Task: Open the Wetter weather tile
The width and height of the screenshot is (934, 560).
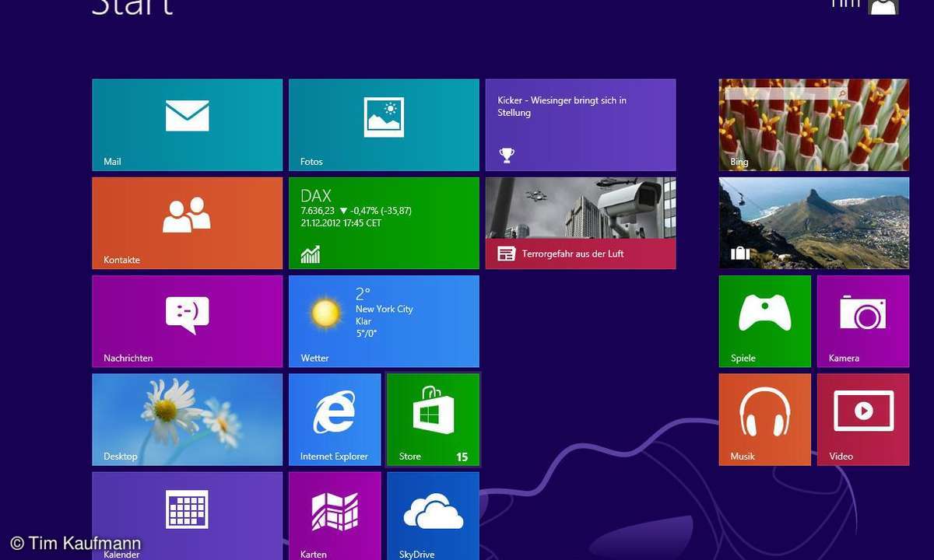Action: 384,321
